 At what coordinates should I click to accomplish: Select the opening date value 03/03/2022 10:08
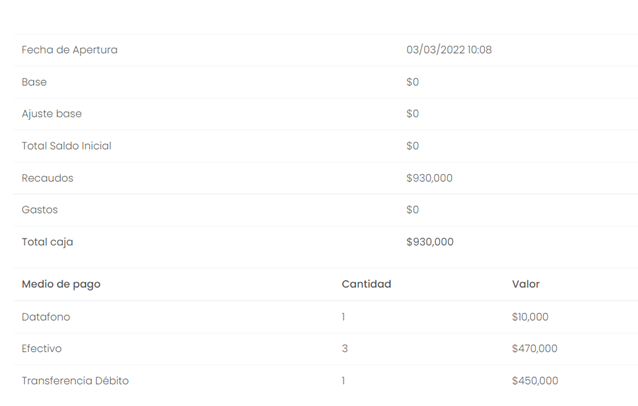[449, 50]
